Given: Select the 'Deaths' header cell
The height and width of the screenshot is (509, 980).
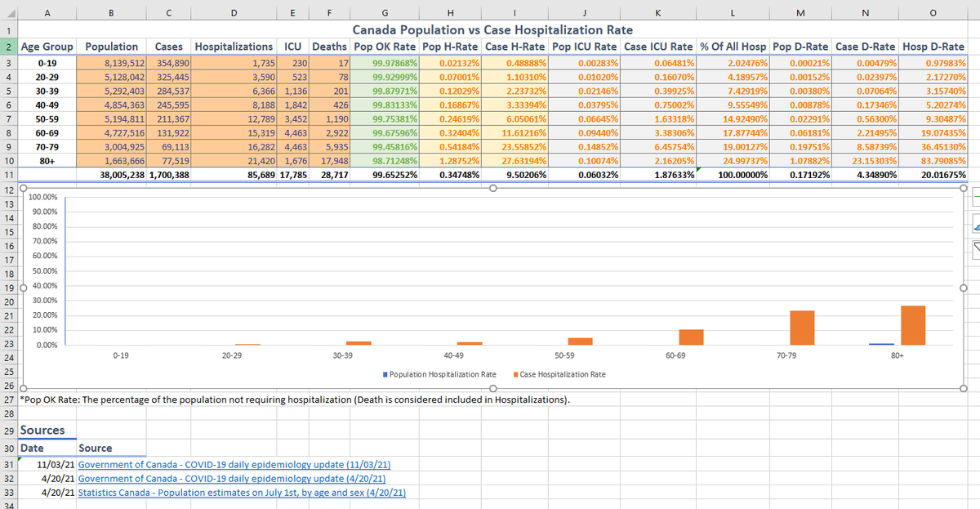Looking at the screenshot, I should point(331,47).
